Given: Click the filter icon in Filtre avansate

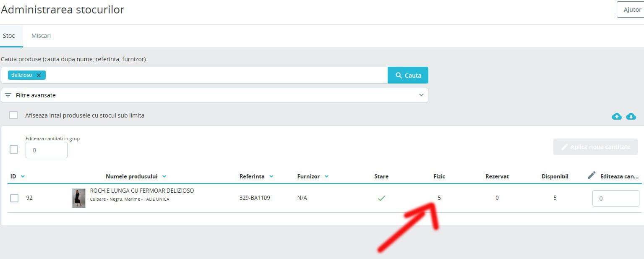Looking at the screenshot, I should tap(8, 95).
